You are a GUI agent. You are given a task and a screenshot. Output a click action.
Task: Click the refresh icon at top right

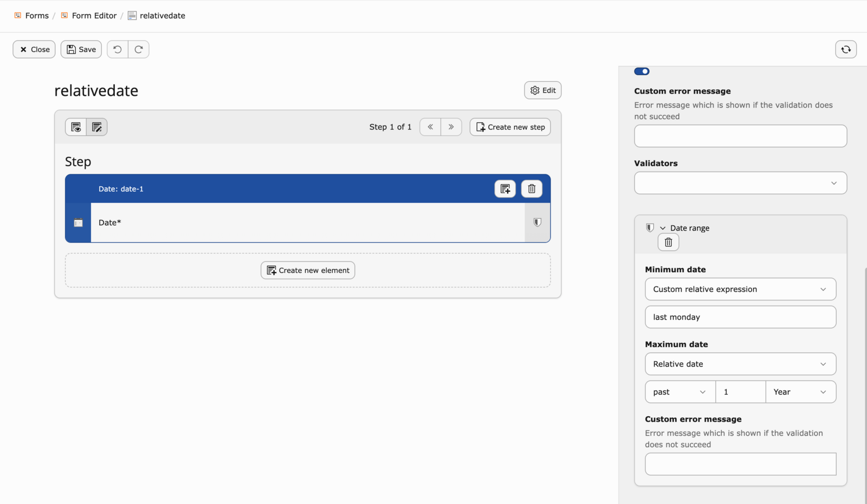coord(845,49)
